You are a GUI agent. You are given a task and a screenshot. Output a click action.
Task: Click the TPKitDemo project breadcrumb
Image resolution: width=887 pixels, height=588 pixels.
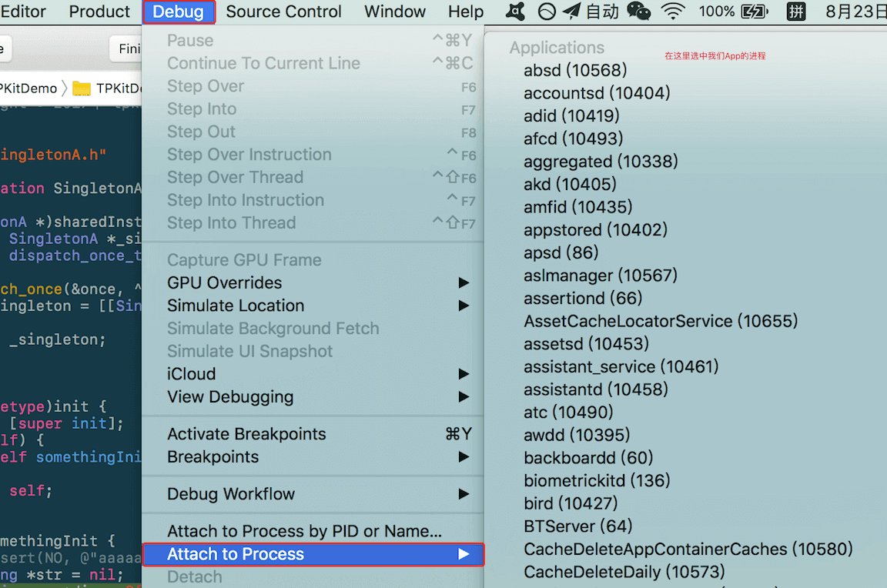tap(28, 89)
